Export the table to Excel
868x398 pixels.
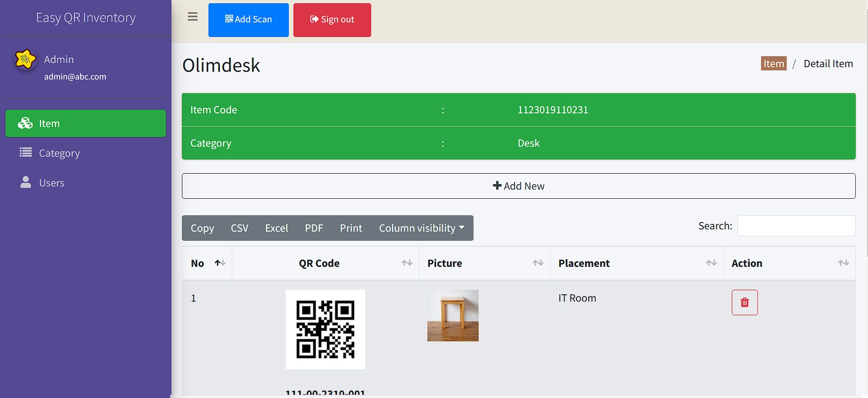277,228
